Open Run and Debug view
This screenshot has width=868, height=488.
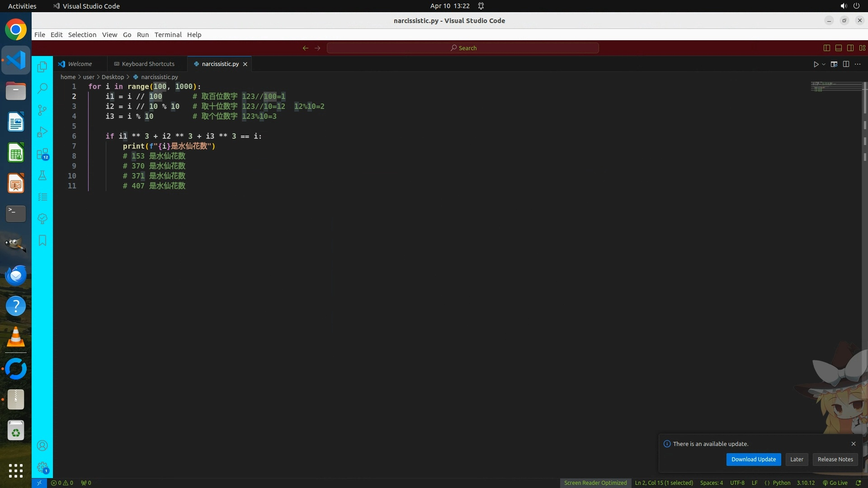(x=42, y=132)
